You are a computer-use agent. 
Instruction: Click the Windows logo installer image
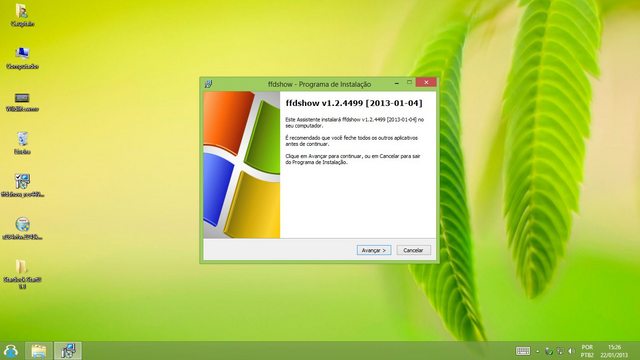coord(242,165)
